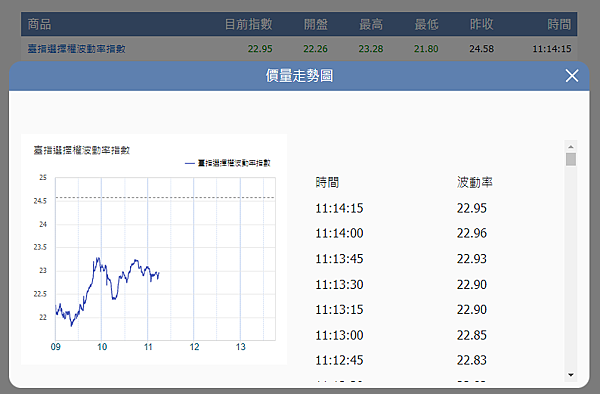Image resolution: width=600 pixels, height=394 pixels.
Task: Select the 11:14:15 time row
Action: coord(339,208)
